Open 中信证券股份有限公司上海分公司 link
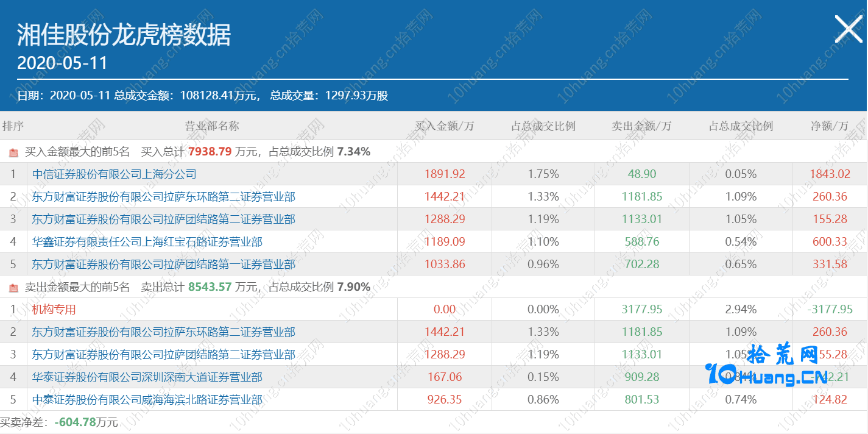This screenshot has height=434, width=868. (114, 174)
